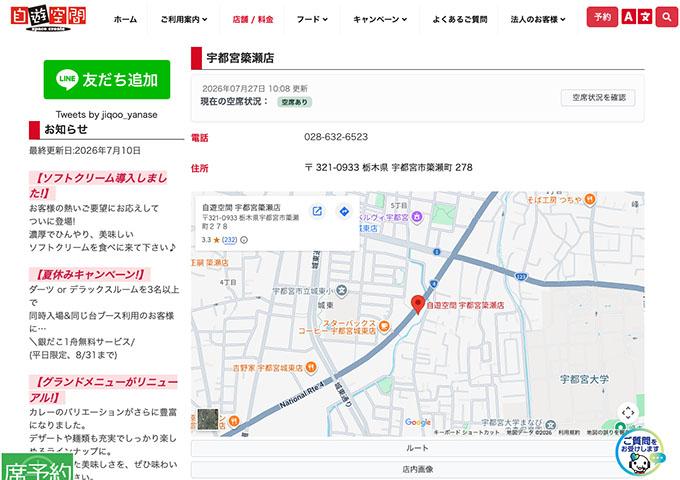Click the 文 language icon

click(x=645, y=17)
